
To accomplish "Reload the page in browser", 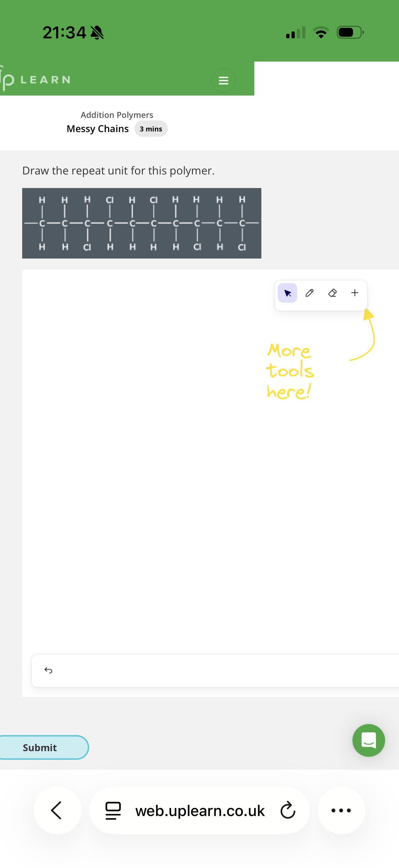I will (x=288, y=810).
